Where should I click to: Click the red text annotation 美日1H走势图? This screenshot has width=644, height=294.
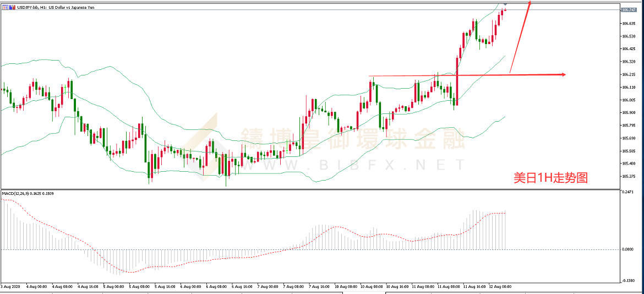coord(551,178)
